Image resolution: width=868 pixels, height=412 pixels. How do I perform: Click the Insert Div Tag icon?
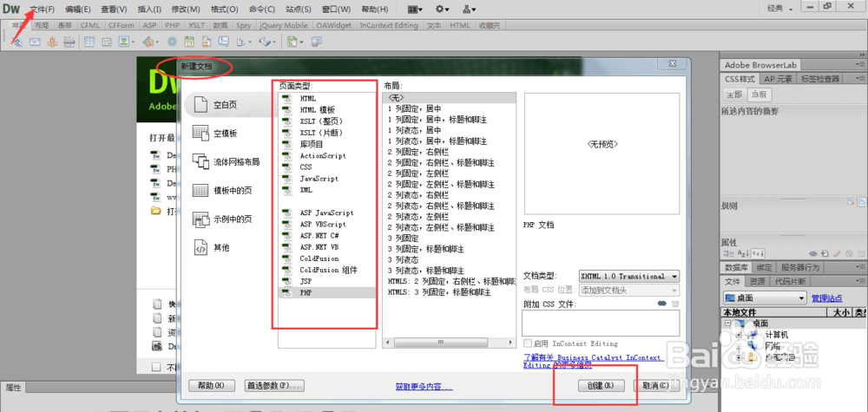tap(106, 42)
